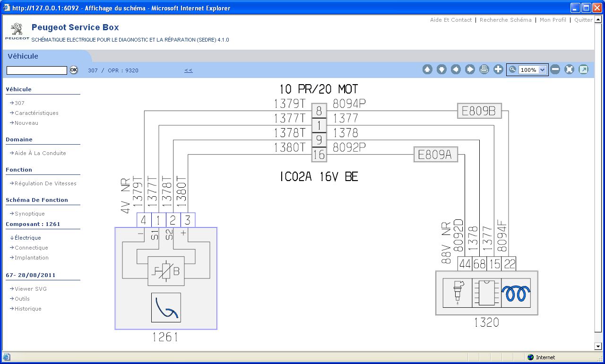Click pin 22 on component 1320

click(509, 264)
